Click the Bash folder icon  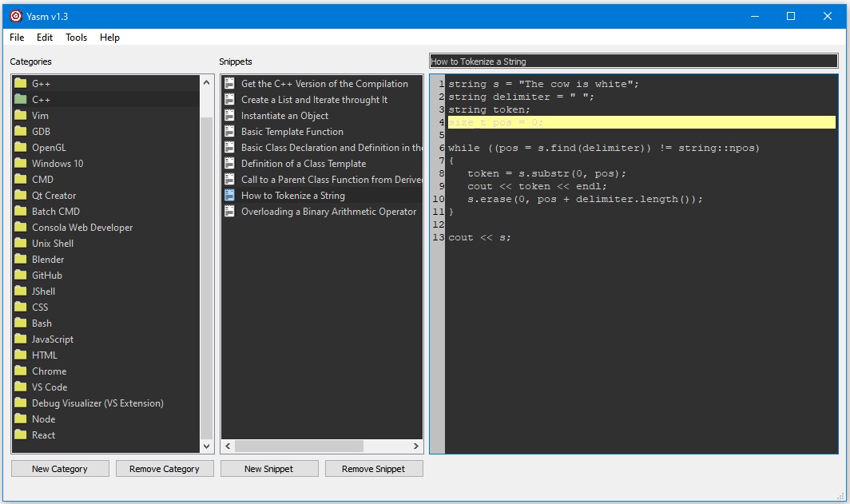click(21, 323)
